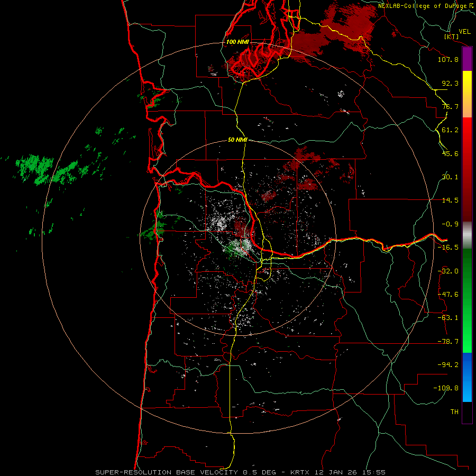Click the TH label on the color scale

click(454, 412)
